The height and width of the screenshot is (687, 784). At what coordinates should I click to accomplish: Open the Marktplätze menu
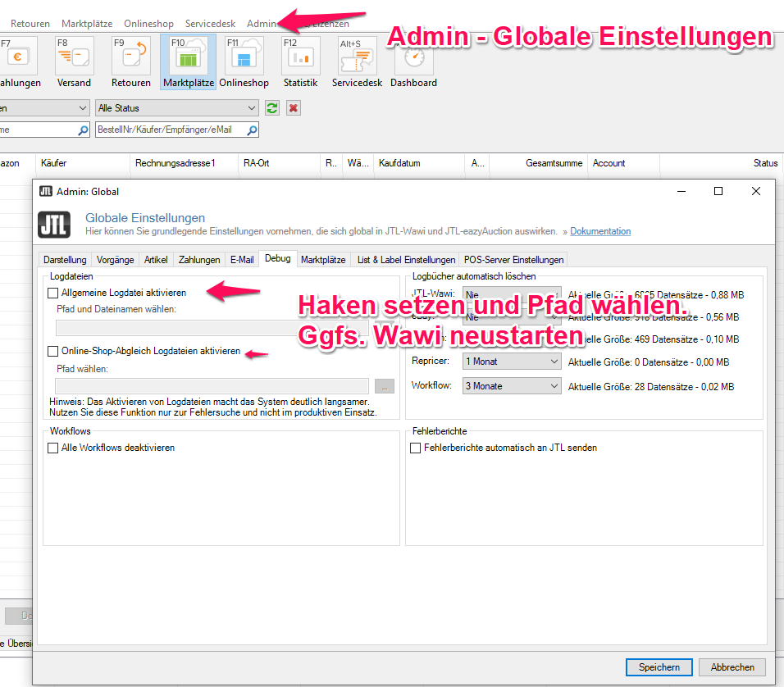click(x=87, y=24)
